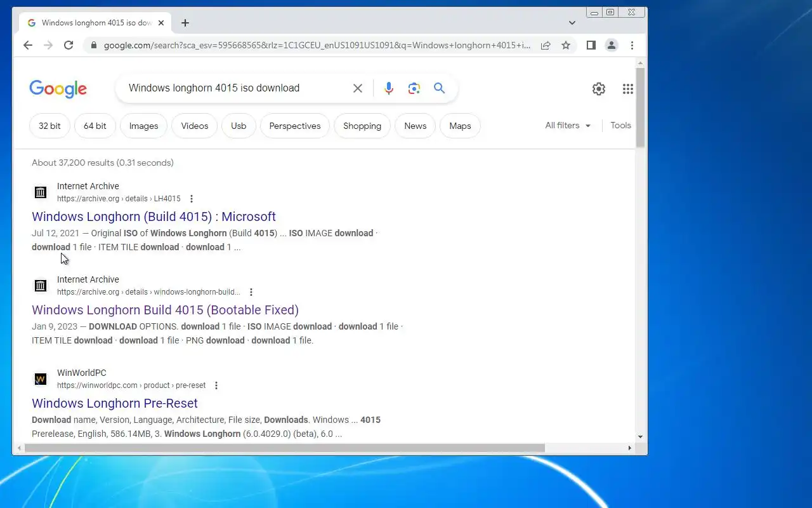
Task: Click the winworldpc.com › product › pre-reset URL
Action: 131,385
